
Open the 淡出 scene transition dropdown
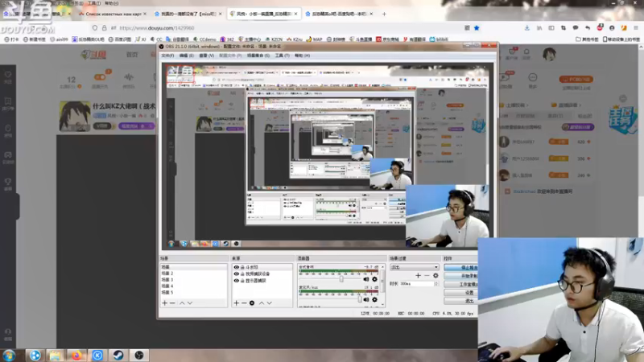(x=415, y=267)
